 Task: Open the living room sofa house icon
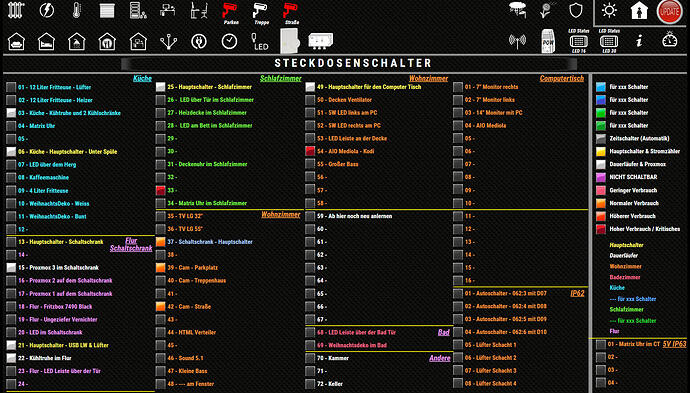click(16, 42)
